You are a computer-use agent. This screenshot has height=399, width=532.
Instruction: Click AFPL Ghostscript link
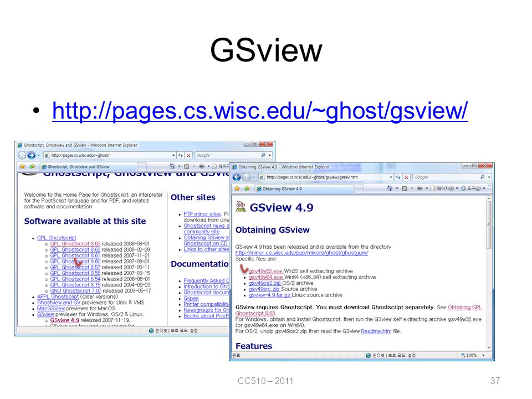click(x=58, y=296)
